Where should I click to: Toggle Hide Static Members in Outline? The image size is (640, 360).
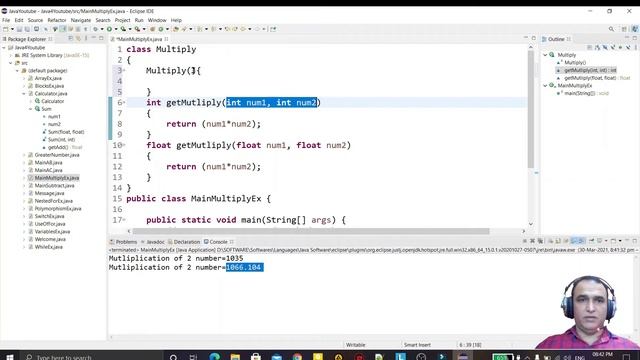coord(613,47)
